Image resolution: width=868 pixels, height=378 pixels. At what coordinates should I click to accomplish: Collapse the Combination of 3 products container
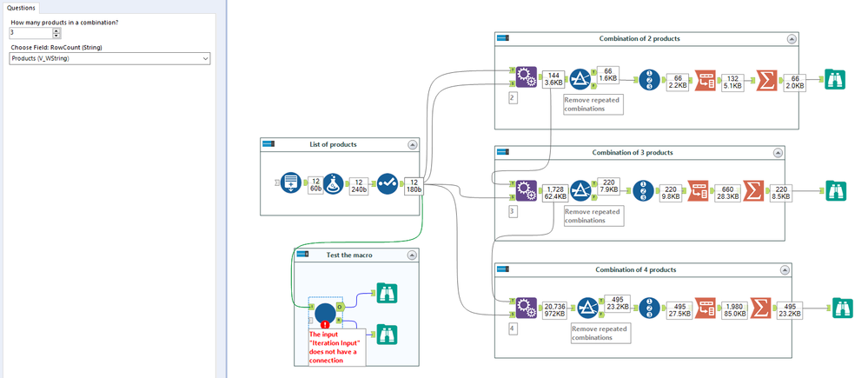(x=779, y=152)
